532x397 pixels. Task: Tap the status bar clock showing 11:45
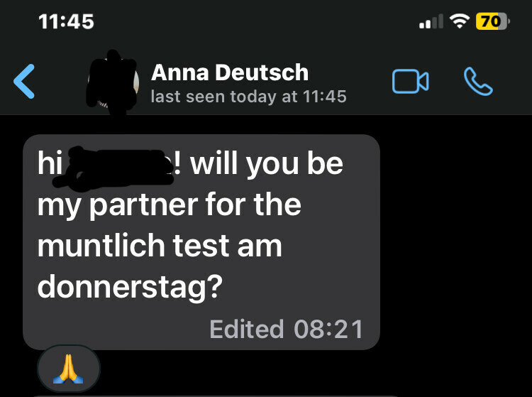(x=67, y=21)
